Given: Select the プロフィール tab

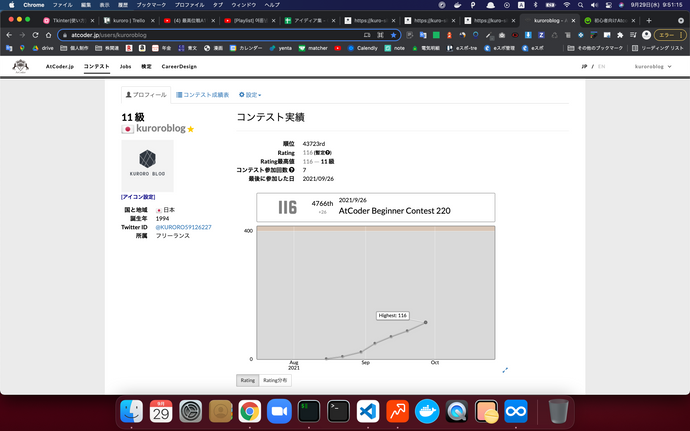Looking at the screenshot, I should point(146,95).
